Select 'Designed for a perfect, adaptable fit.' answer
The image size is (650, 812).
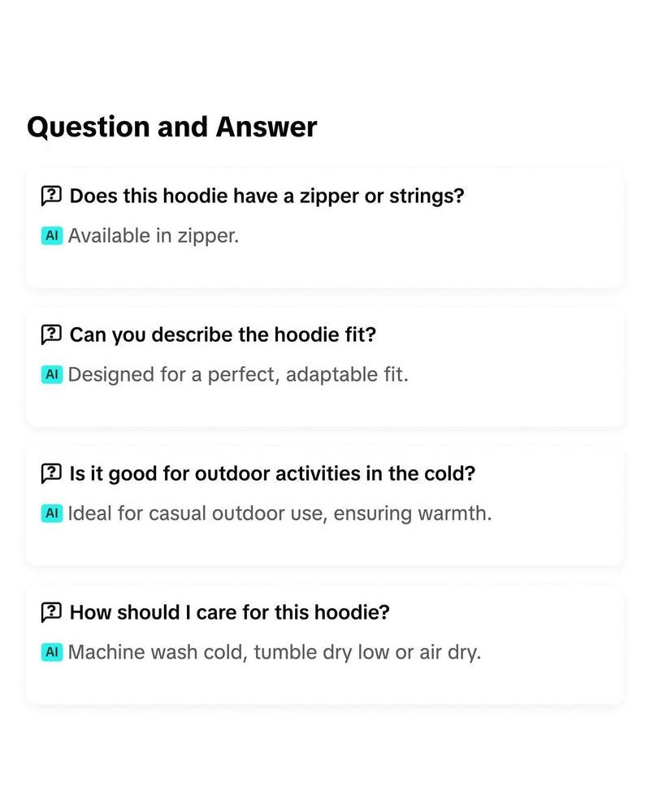pyautogui.click(x=238, y=375)
